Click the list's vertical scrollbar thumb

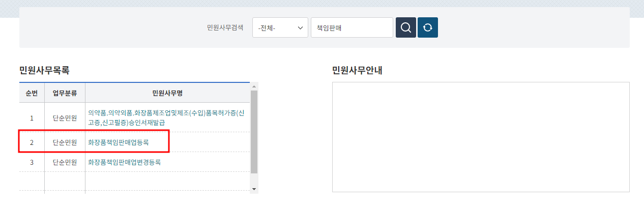254,132
